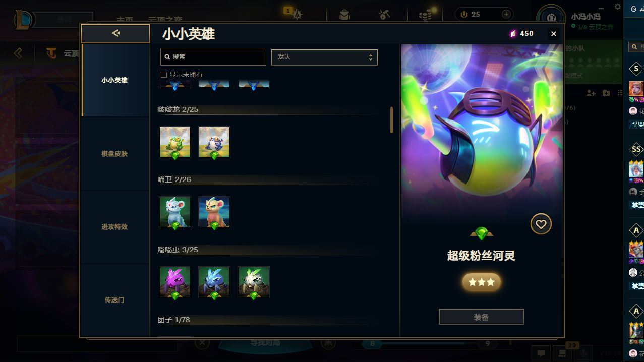Viewport: 644px width, 362px height.
Task: Select the magenta 嗡嗡虫 little legend
Action: pyautogui.click(x=175, y=282)
